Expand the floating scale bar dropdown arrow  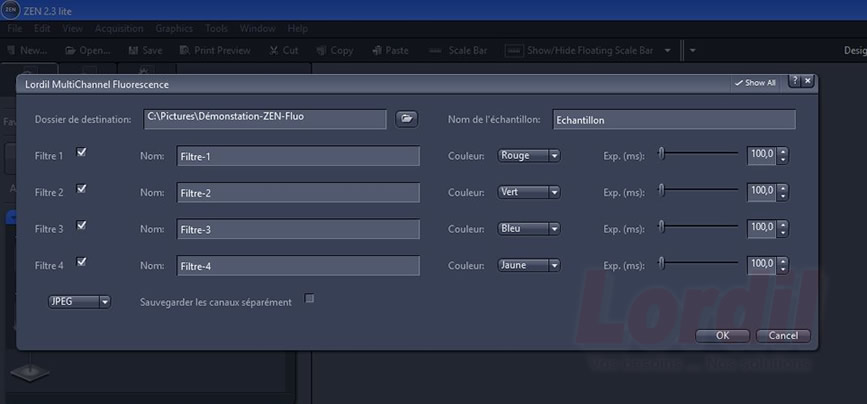click(667, 50)
